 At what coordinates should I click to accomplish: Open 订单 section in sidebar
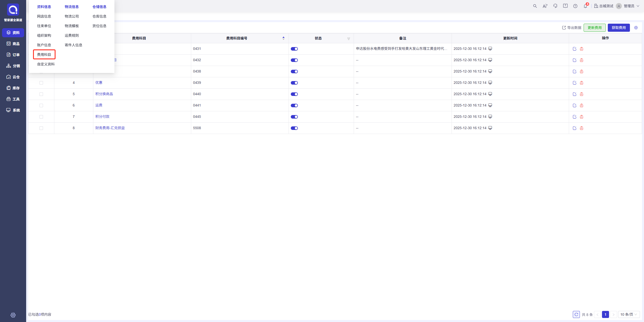tap(13, 55)
